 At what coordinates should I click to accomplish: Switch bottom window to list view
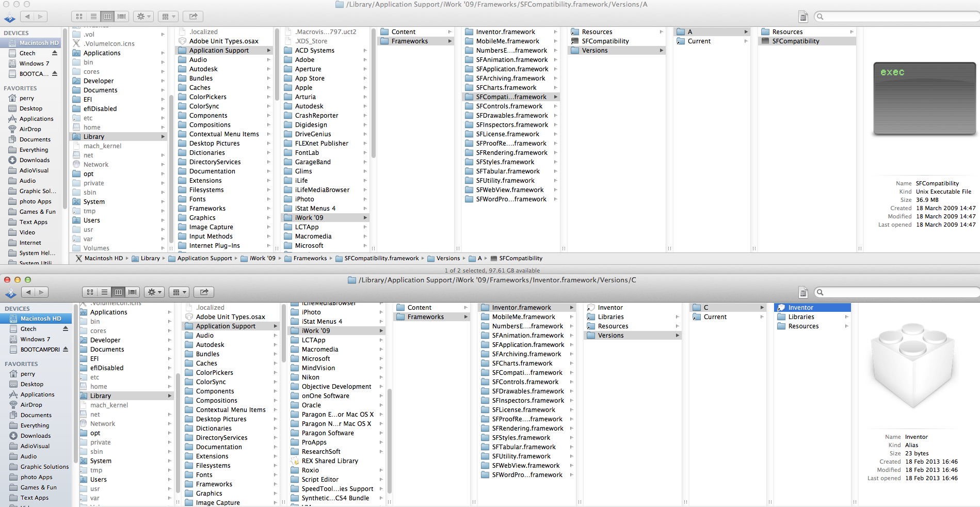pos(104,292)
